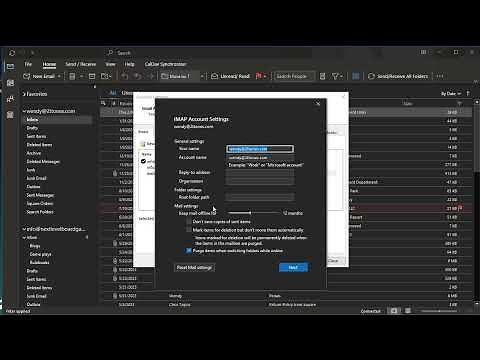This screenshot has height=360, width=480.
Task: Select the View ribbon tab
Action: point(110,64)
